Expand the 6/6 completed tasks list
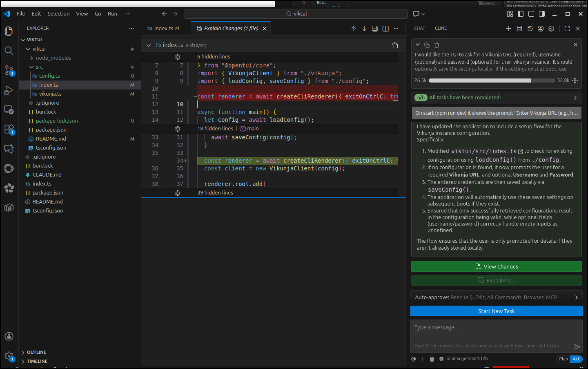 (497, 98)
